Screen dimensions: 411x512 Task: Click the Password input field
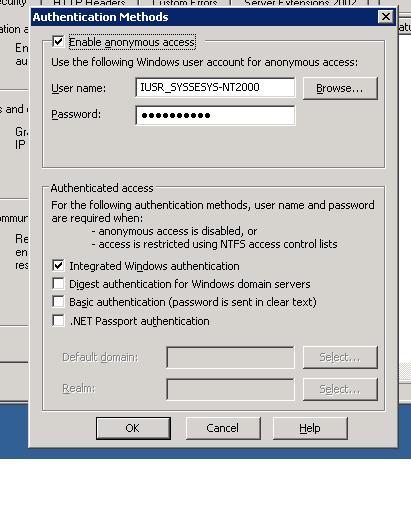pos(215,115)
